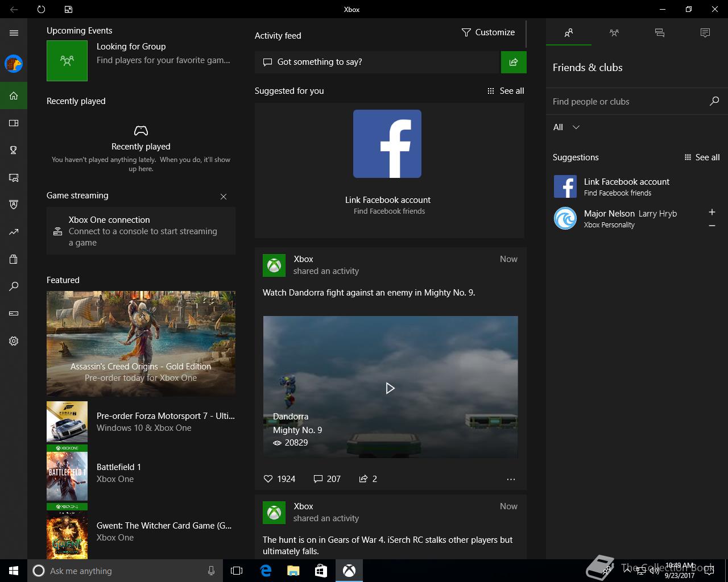Screen dimensions: 728x582
Task: Click the green share post button
Action: [x=514, y=62]
